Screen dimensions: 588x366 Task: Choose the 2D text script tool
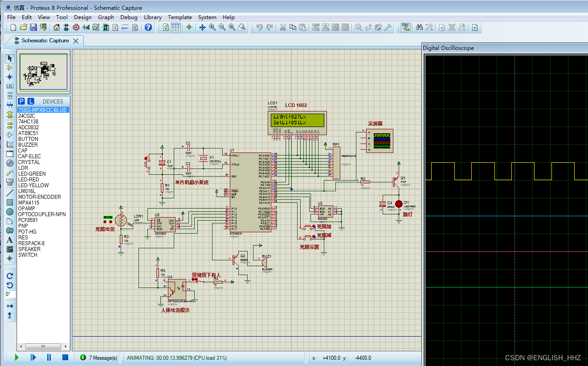point(10,240)
